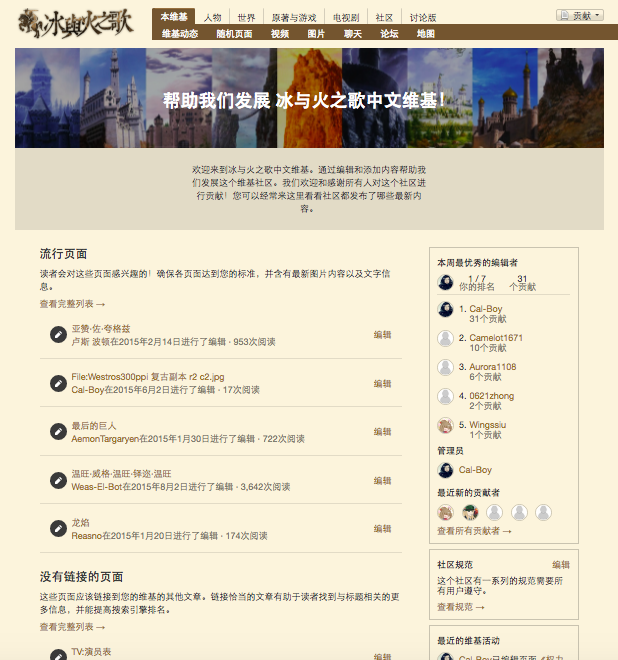Click second avatar under 最近新的贡献者
The width and height of the screenshot is (618, 660).
point(470,512)
